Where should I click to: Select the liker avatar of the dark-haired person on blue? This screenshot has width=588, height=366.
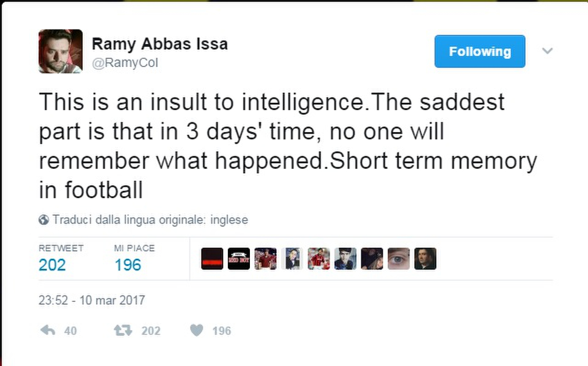pos(345,259)
